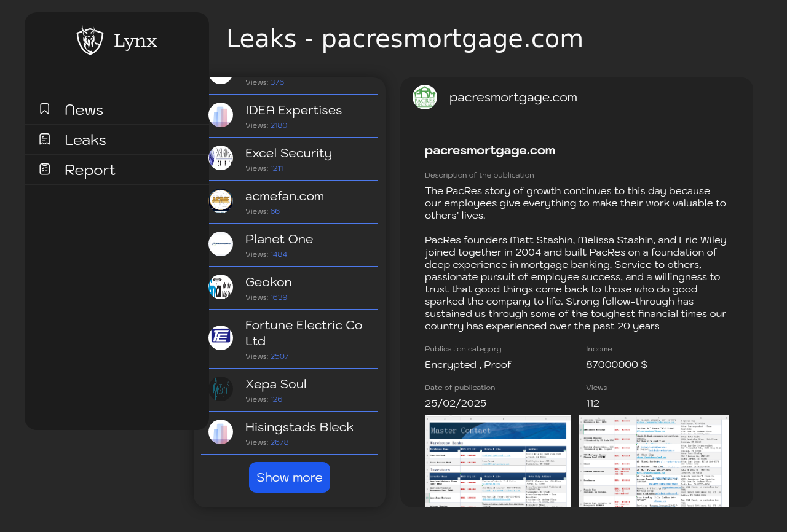Click the Views 2507 count
The height and width of the screenshot is (532, 787).
279,356
